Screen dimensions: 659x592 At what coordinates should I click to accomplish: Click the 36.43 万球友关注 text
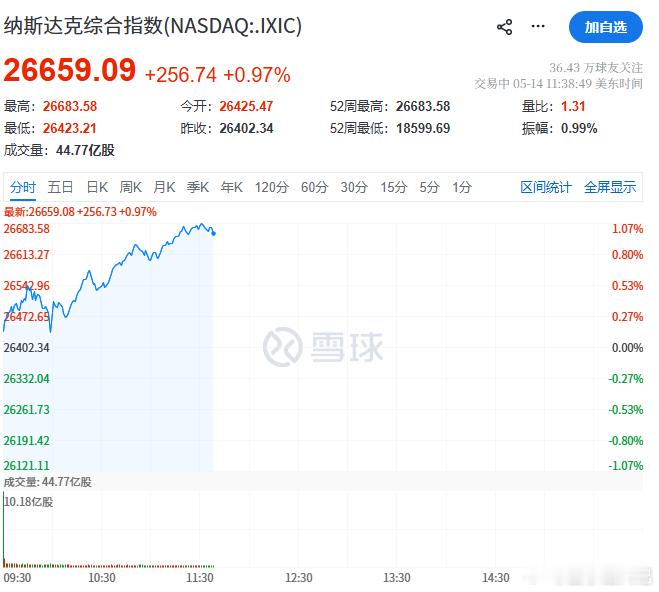tap(596, 68)
